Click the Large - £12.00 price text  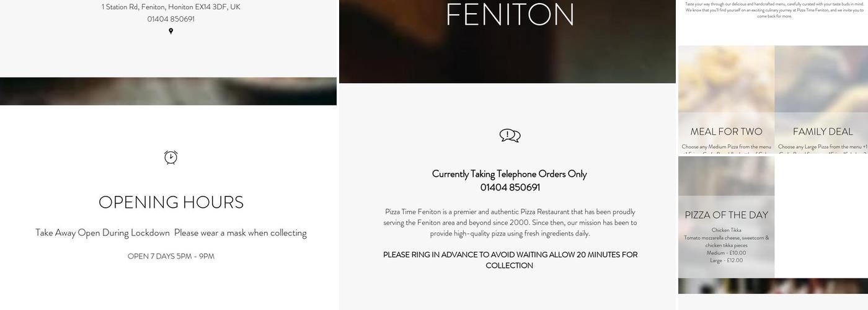pyautogui.click(x=726, y=260)
